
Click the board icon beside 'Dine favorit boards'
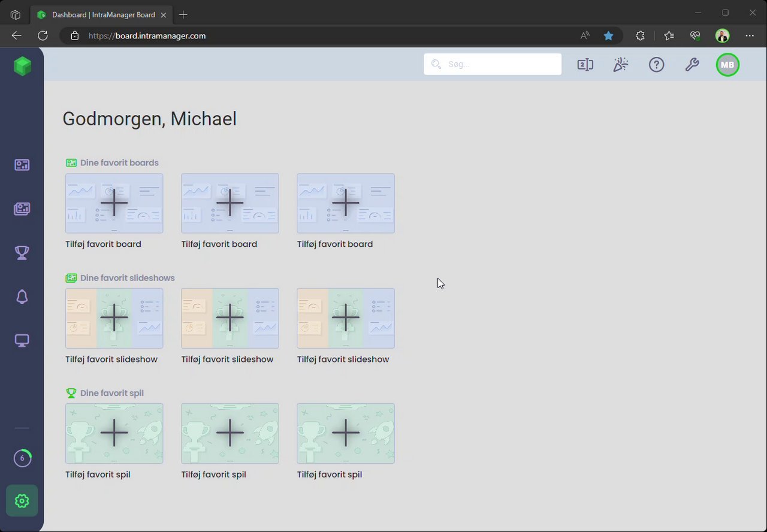[x=71, y=163]
